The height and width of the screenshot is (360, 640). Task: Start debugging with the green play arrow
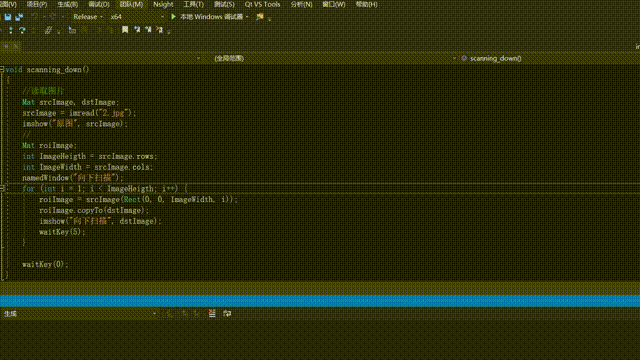pyautogui.click(x=173, y=17)
